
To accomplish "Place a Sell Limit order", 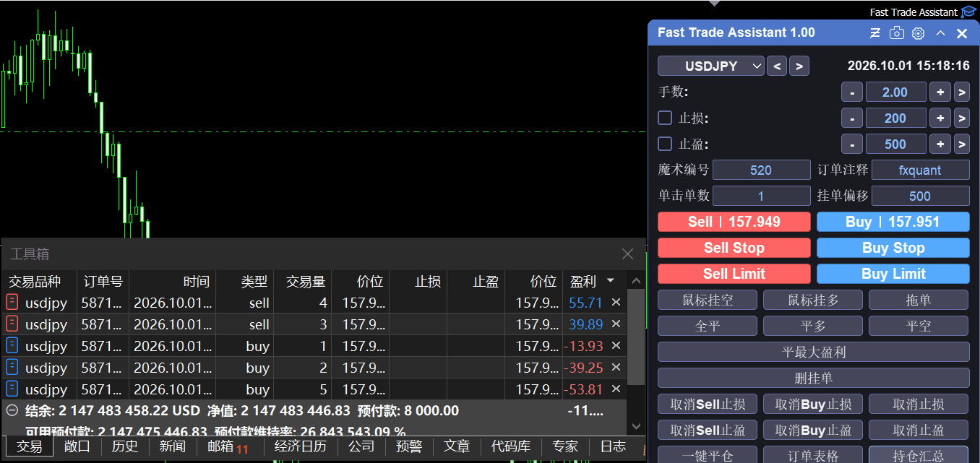I will (734, 274).
